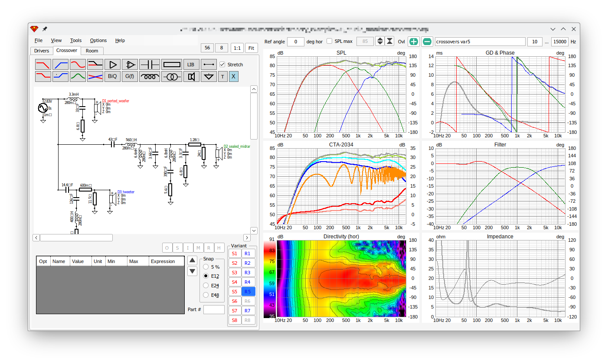Image resolution: width=608 pixels, height=364 pixels.
Task: Enable the SPL max checkbox
Action: point(329,41)
